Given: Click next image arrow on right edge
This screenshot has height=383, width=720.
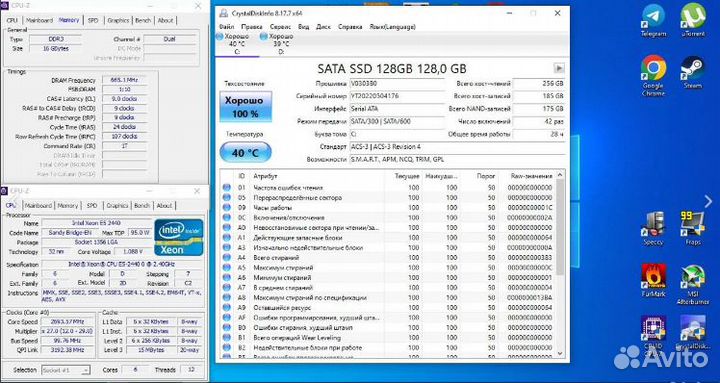Looking at the screenshot, I should tap(708, 201).
